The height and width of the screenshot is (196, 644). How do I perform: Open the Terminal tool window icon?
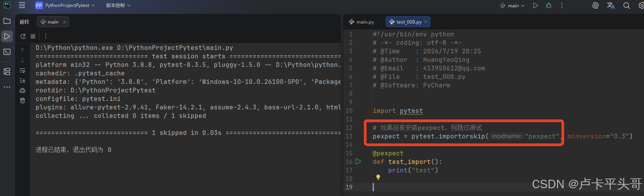[x=7, y=52]
